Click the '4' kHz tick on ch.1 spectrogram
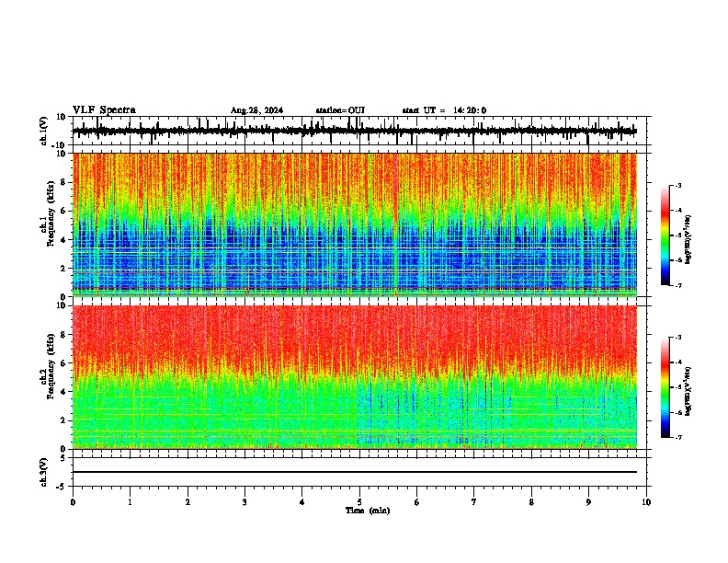This screenshot has height=563, width=728. (x=64, y=240)
